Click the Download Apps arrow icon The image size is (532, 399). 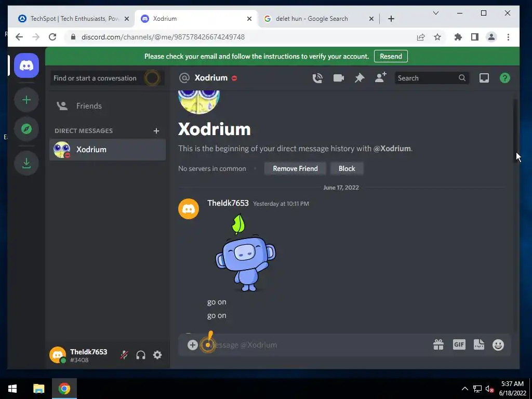(x=26, y=163)
